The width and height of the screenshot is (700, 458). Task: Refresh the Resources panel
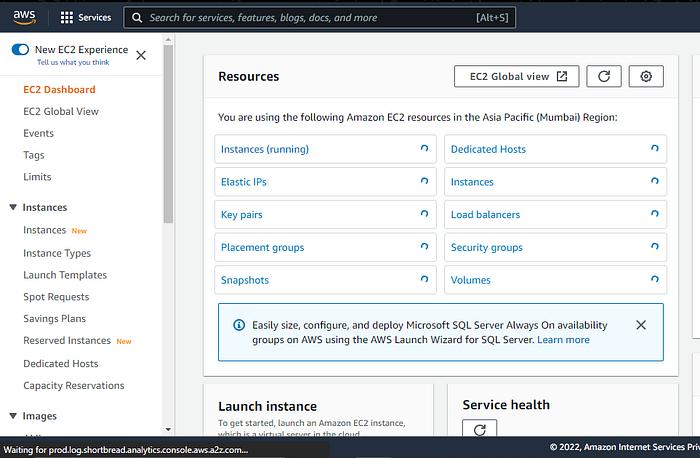[604, 76]
